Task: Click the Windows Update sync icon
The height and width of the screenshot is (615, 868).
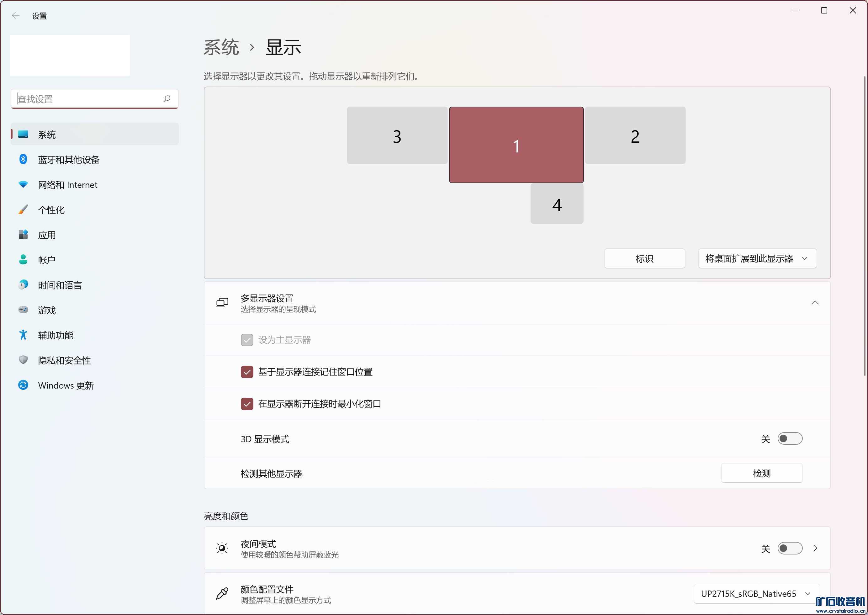Action: click(23, 385)
